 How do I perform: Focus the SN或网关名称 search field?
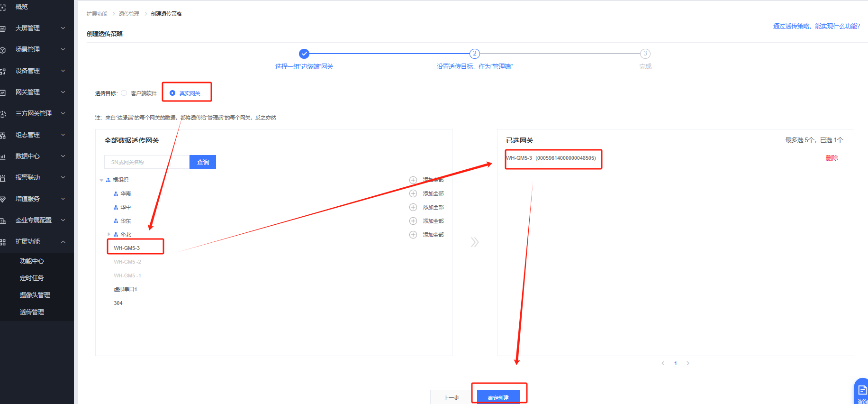(x=147, y=162)
